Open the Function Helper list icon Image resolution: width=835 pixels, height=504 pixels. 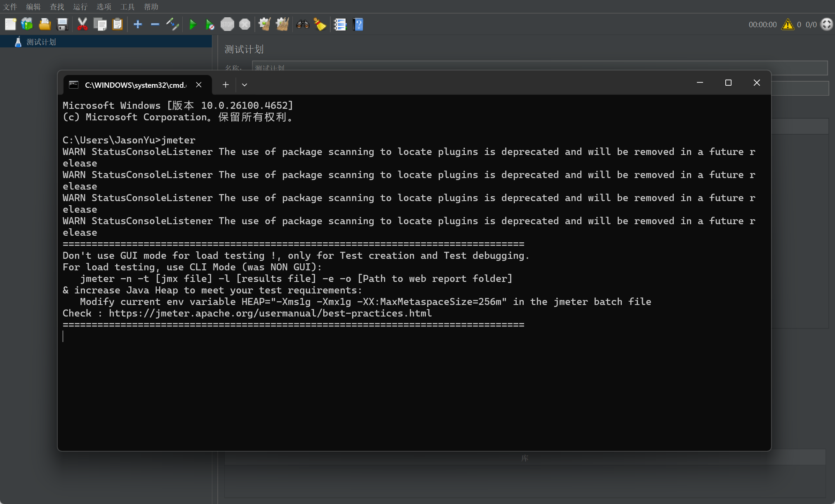[340, 24]
